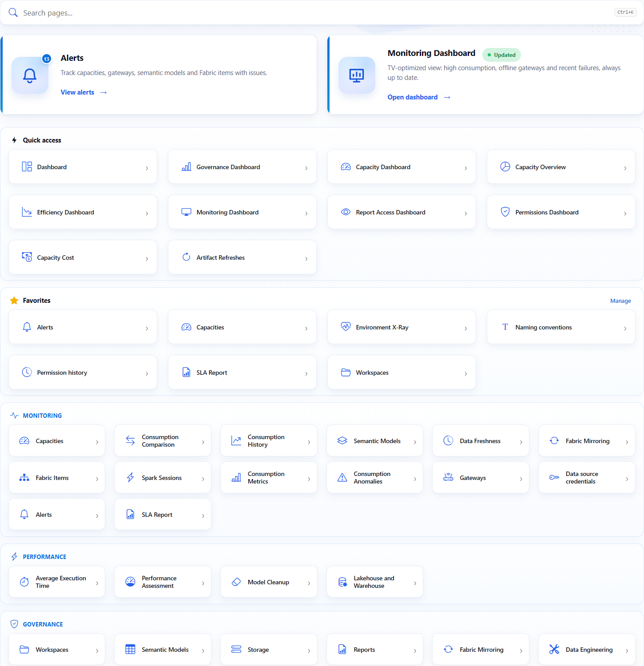Follow the View alerts link

83,92
